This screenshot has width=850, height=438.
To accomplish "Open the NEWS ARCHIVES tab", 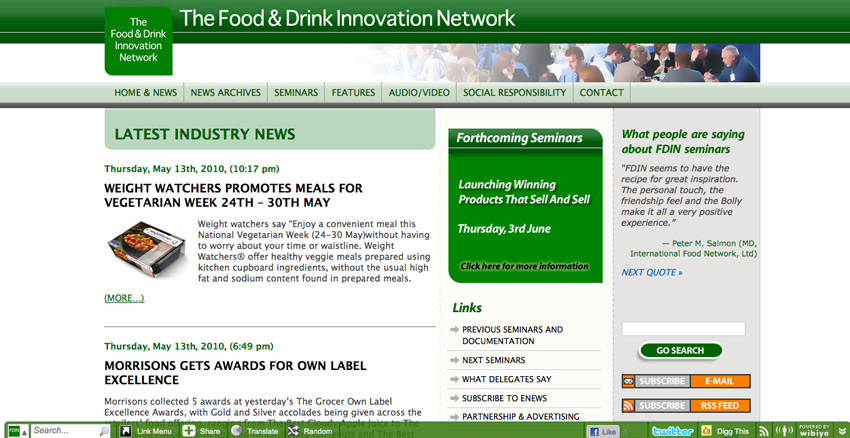I will [226, 93].
